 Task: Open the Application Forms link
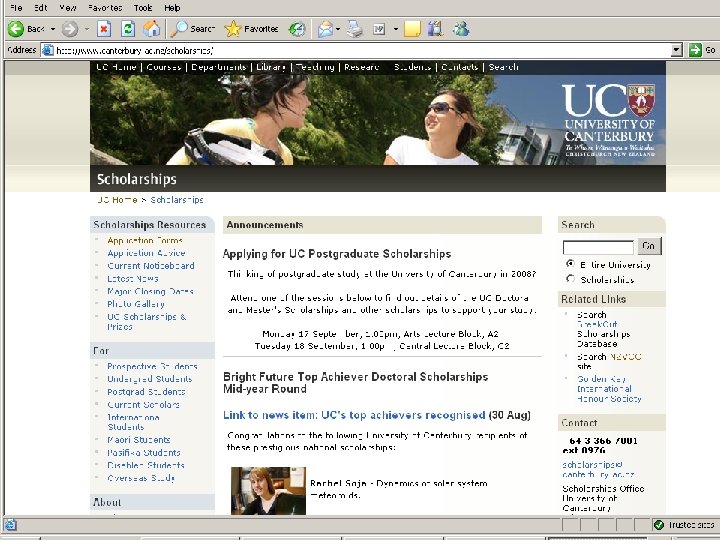coord(145,240)
